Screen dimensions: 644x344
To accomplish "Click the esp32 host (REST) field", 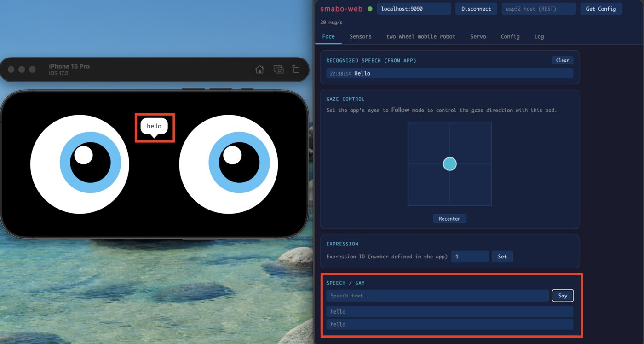I will 539,9.
